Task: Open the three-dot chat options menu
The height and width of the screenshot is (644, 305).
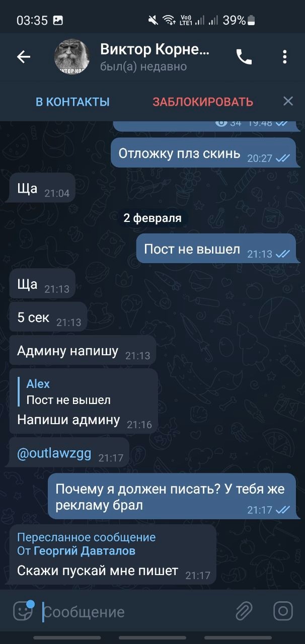Action: click(x=285, y=57)
